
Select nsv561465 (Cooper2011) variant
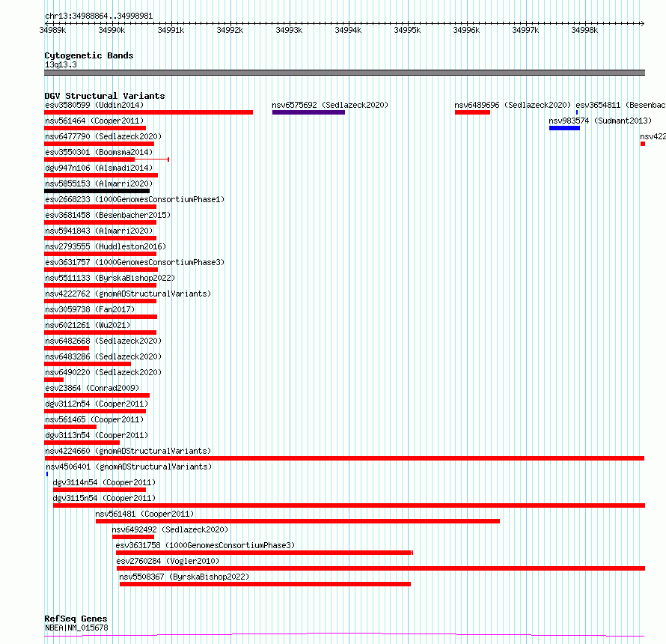94,419
